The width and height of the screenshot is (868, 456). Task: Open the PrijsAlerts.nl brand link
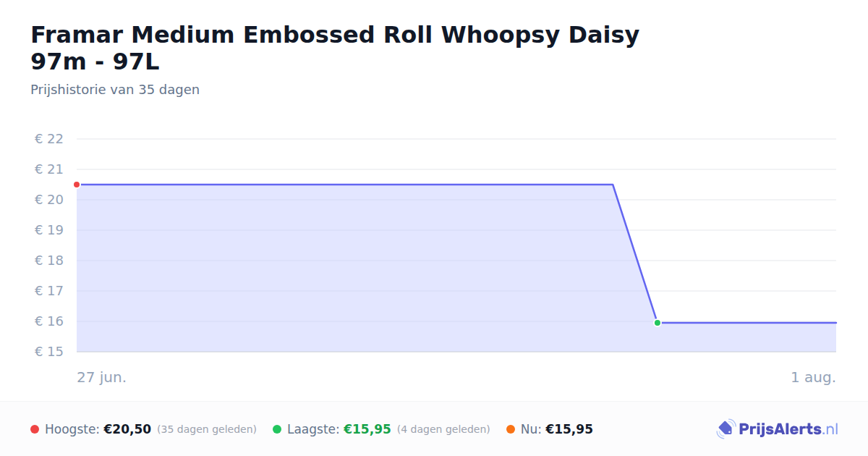pyautogui.click(x=778, y=429)
